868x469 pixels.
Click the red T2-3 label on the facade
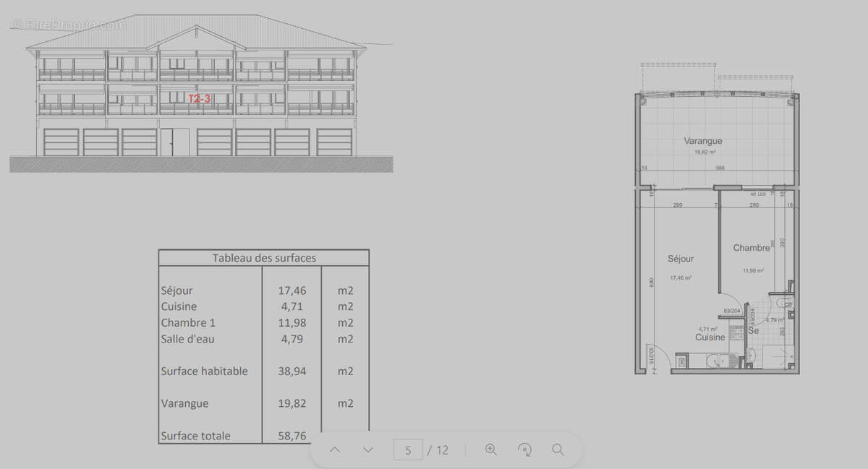pos(199,99)
